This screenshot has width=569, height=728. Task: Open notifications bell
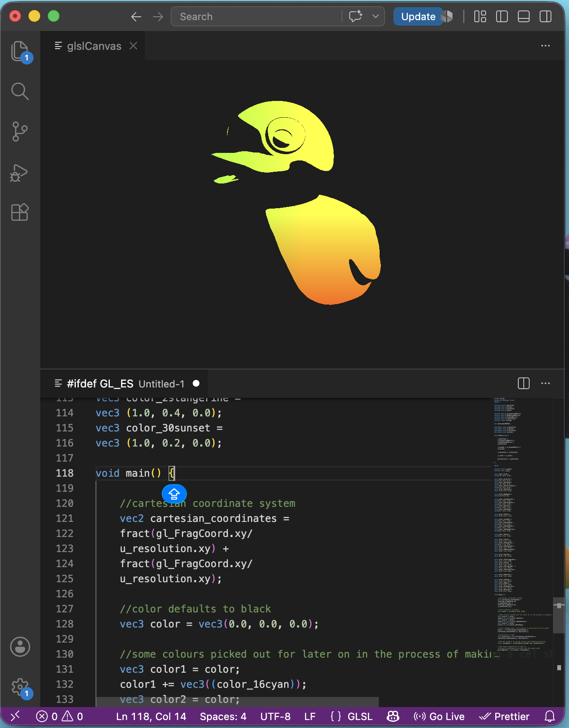click(x=550, y=717)
